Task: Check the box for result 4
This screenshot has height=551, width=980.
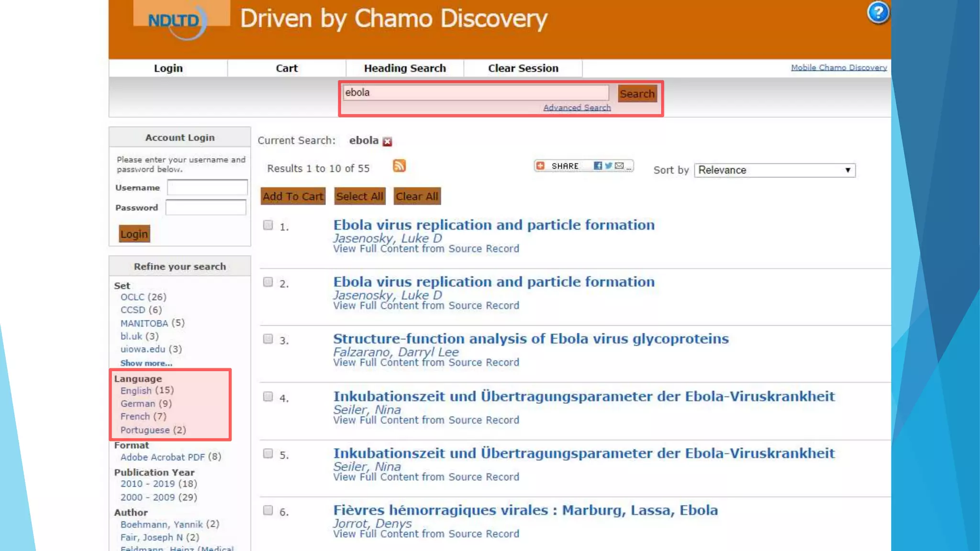Action: click(x=268, y=397)
